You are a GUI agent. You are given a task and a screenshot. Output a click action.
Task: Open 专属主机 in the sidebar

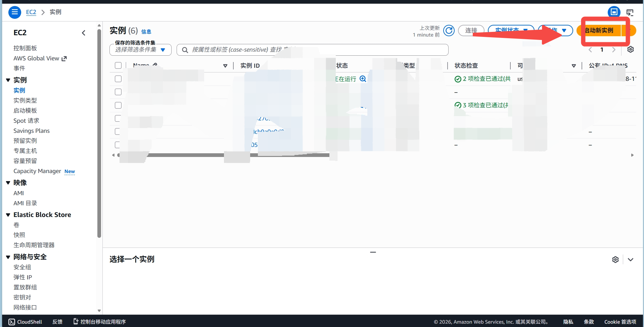tap(25, 151)
